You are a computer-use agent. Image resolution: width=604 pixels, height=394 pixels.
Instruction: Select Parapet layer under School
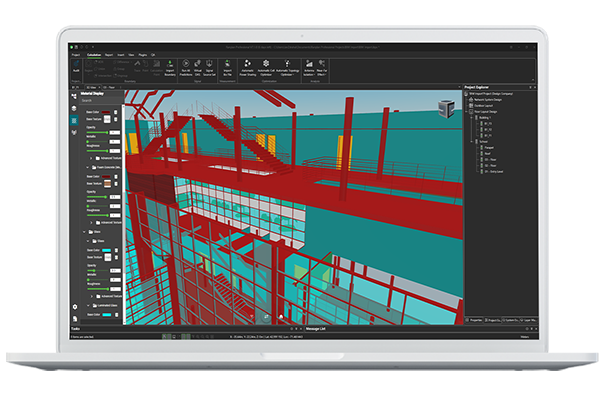[487, 148]
